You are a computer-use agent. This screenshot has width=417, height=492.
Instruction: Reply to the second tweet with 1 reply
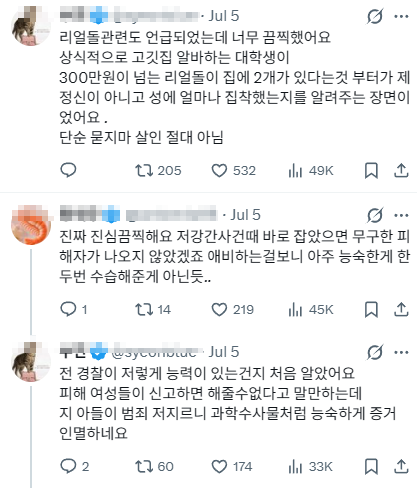tap(74, 309)
